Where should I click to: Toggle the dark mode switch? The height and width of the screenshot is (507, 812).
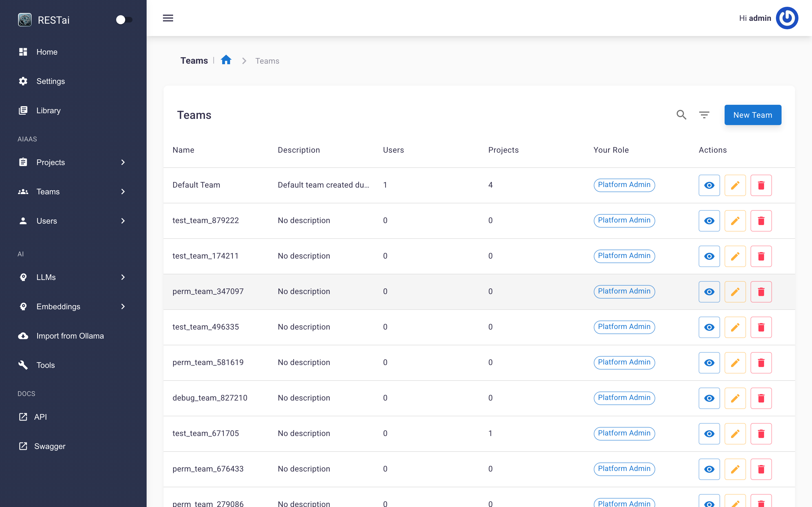[124, 20]
